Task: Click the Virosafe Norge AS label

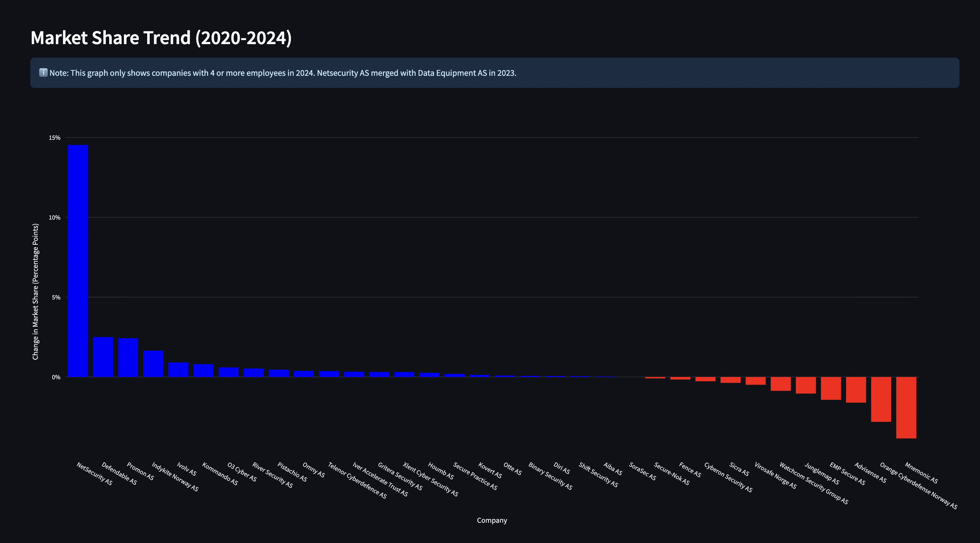Action: tap(775, 475)
